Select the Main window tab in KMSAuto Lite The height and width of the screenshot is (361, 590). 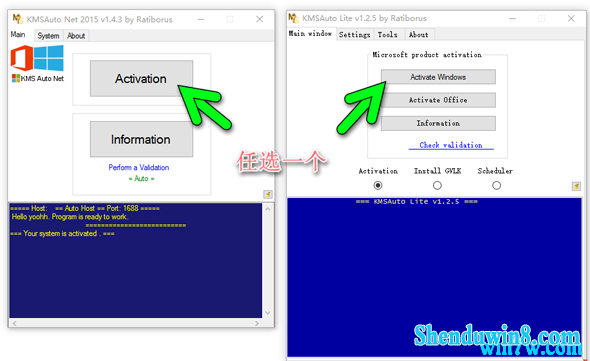pyautogui.click(x=310, y=34)
